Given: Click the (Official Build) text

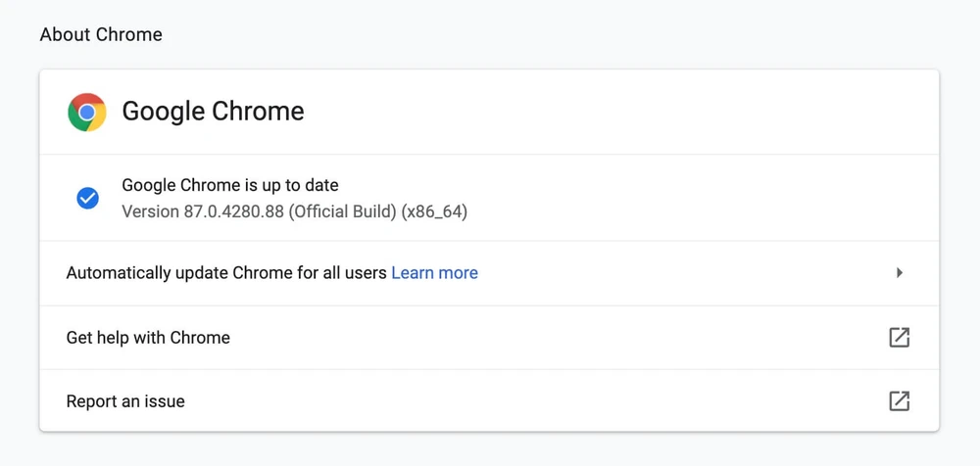Looking at the screenshot, I should click(x=343, y=211).
